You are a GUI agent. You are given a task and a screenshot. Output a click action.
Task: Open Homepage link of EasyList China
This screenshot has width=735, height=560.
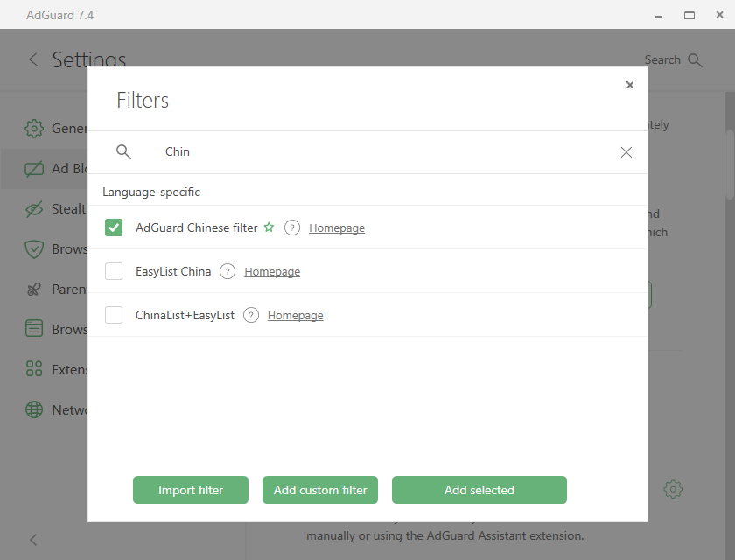coord(272,272)
